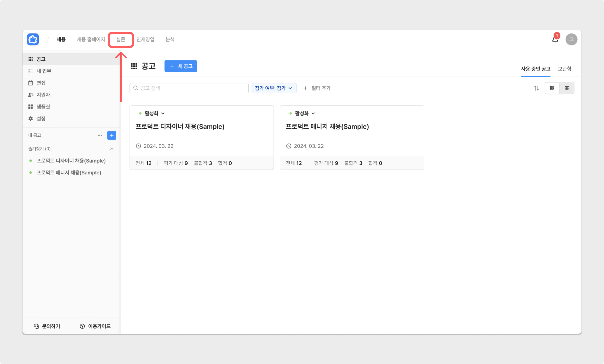This screenshot has height=364, width=604.
Task: Open the 내 공고 more options ellipsis
Action: (x=100, y=135)
